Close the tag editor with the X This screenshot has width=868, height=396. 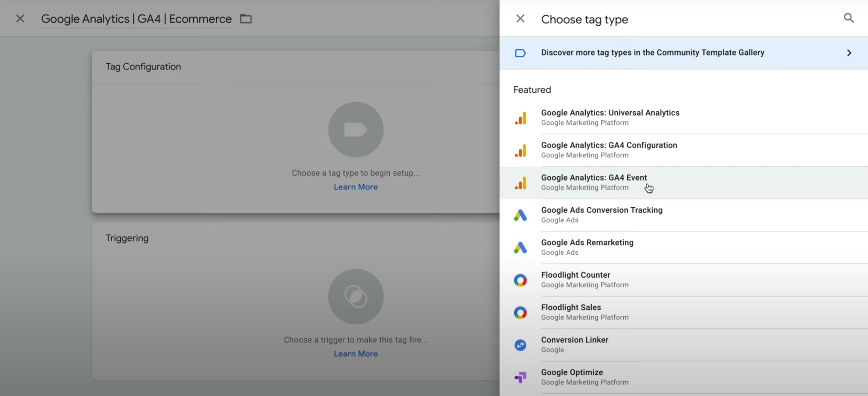click(x=20, y=18)
